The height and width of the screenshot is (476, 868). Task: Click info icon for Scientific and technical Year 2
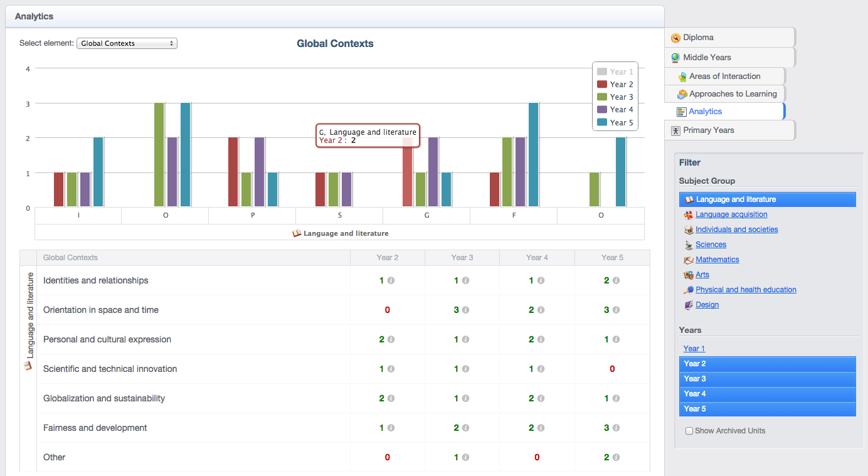click(391, 369)
